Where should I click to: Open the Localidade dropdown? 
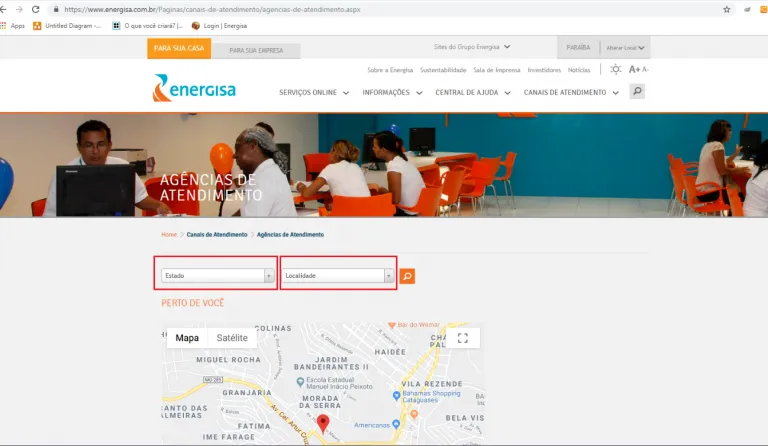click(338, 276)
